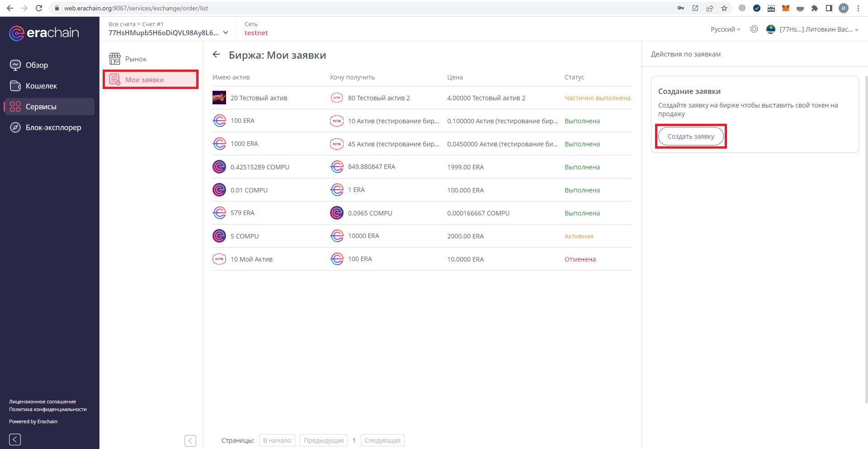The height and width of the screenshot is (449, 868).
Task: Open the Блок-эксплорер page
Action: (x=53, y=127)
